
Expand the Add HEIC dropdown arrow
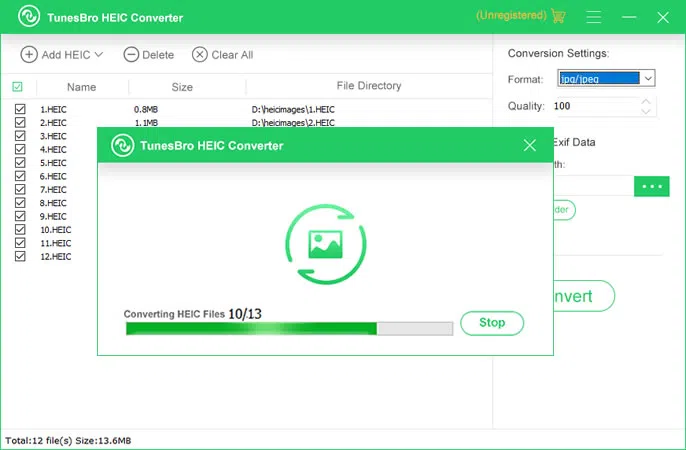[99, 55]
